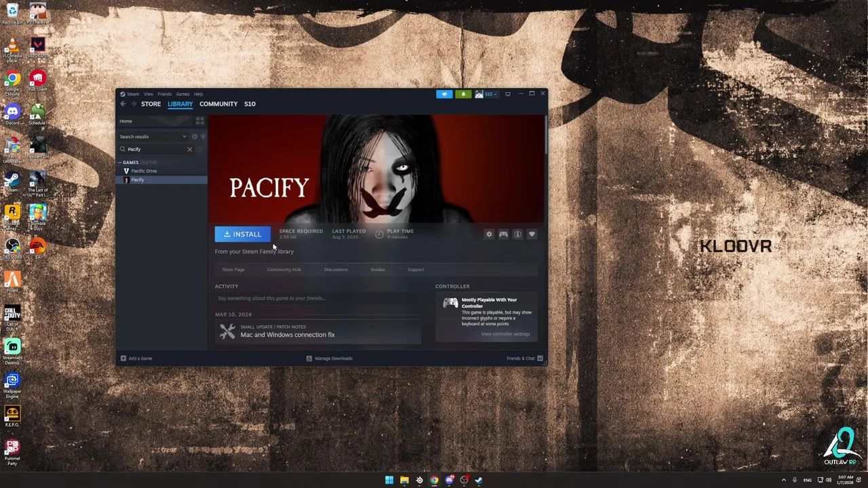Click the activity status input field
Screen dimensions: 868x488
(x=318, y=298)
